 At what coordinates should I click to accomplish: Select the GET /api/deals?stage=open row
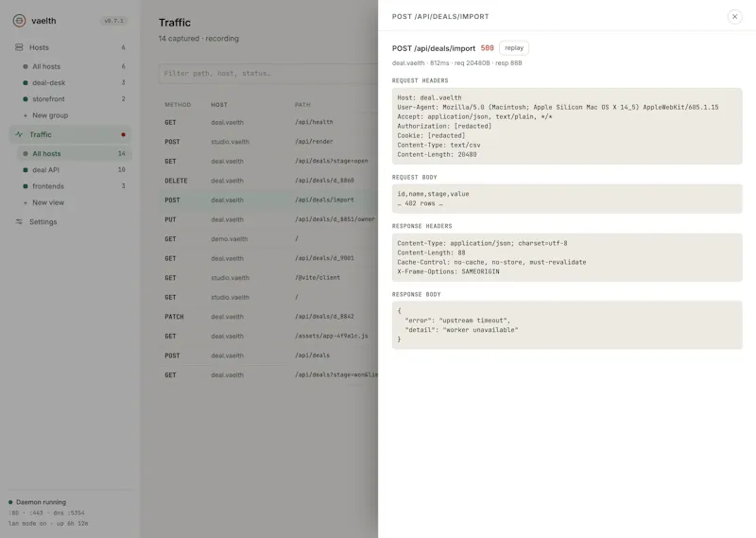pyautogui.click(x=268, y=161)
